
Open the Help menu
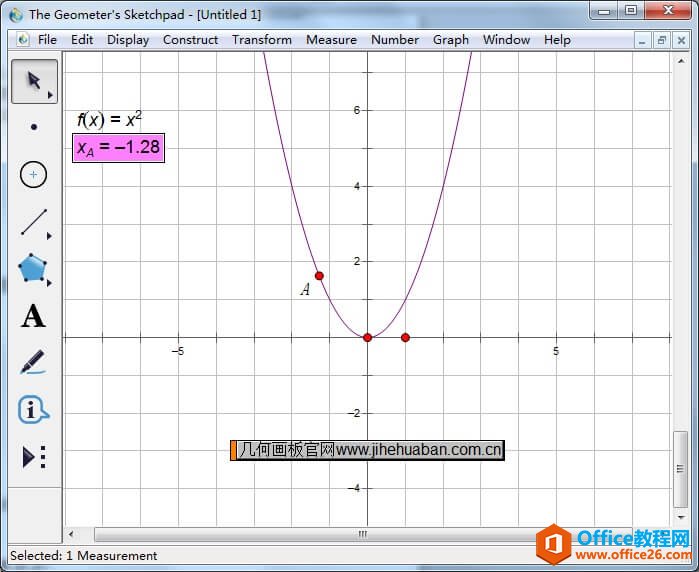tap(557, 40)
